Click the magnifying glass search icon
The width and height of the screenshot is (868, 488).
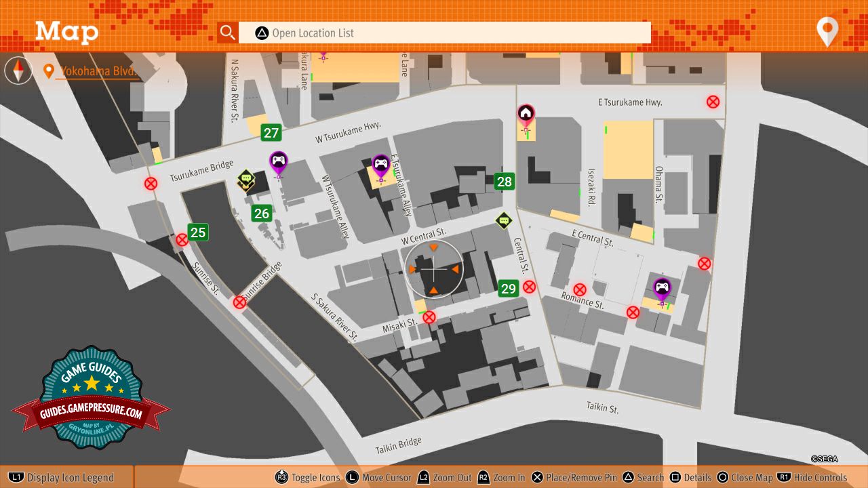(228, 33)
